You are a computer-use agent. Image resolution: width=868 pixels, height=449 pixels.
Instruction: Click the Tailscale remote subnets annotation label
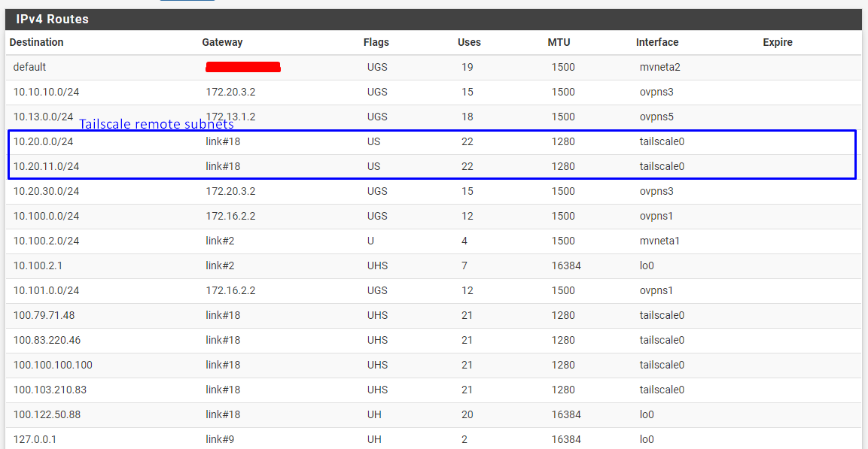[x=157, y=125]
